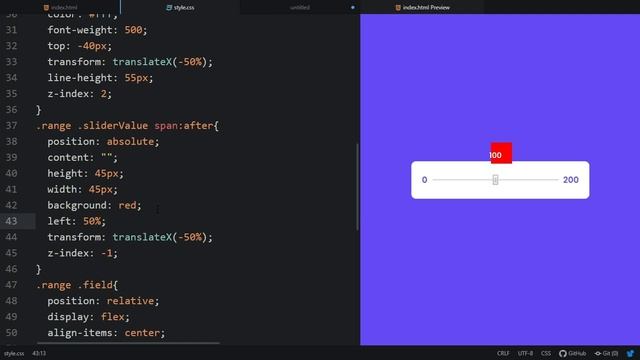
Task: Click the 'display: flex;' line
Action: click(88, 316)
